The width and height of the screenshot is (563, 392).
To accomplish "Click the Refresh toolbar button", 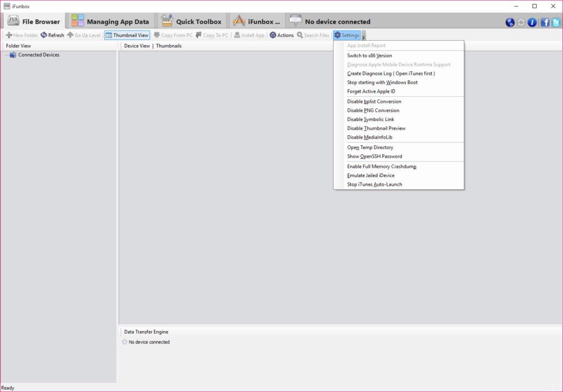I will click(x=52, y=35).
